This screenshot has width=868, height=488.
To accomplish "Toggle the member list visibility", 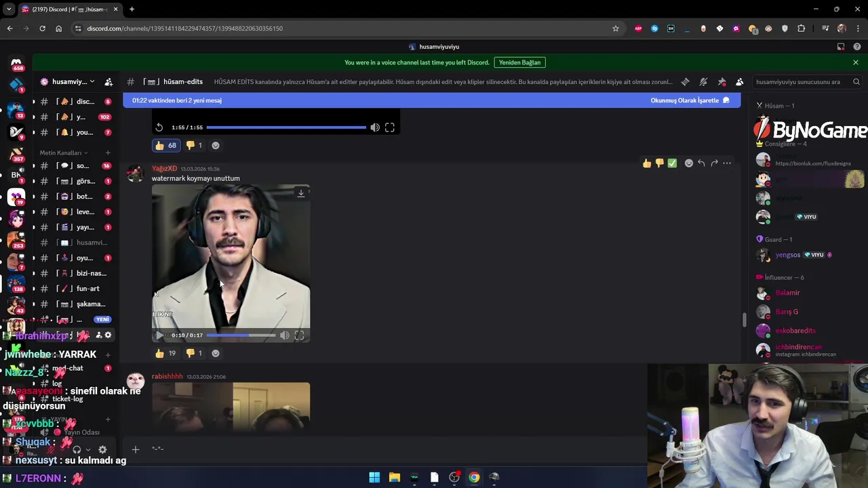I will [x=740, y=82].
